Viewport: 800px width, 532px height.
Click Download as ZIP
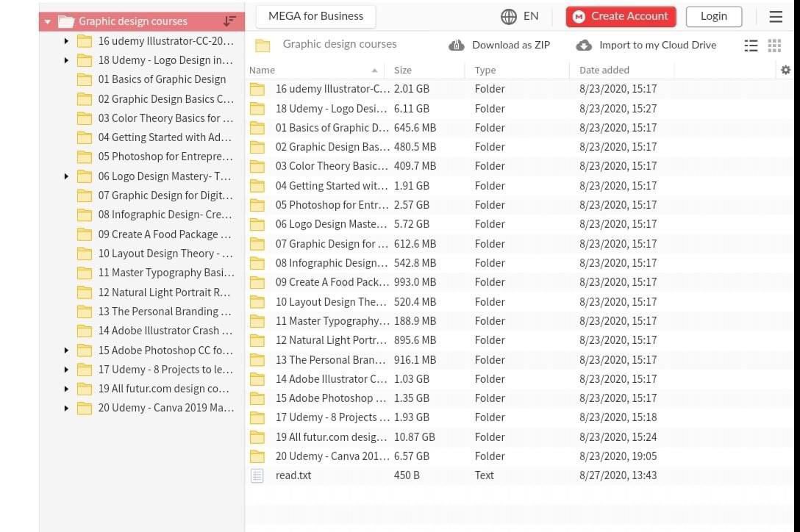tap(511, 46)
